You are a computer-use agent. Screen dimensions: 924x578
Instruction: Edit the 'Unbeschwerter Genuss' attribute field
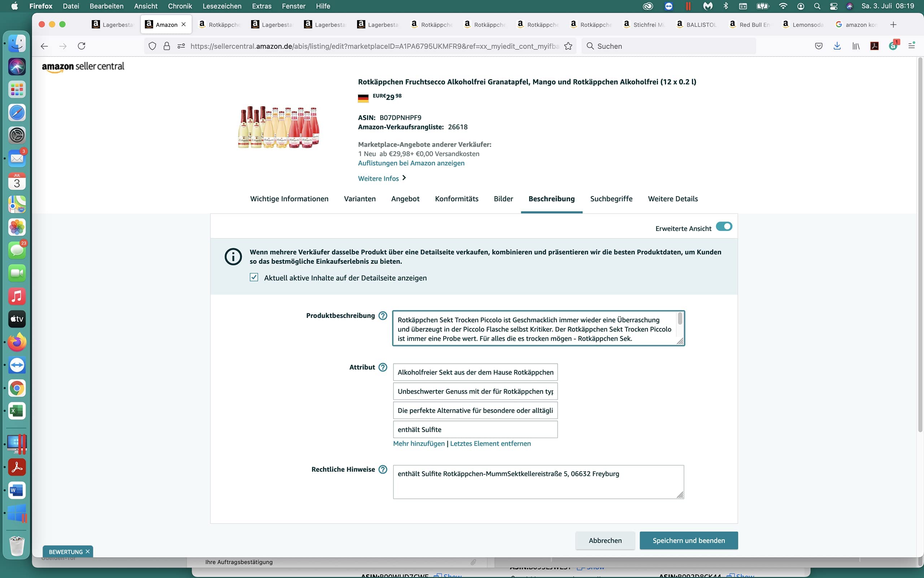tap(475, 392)
